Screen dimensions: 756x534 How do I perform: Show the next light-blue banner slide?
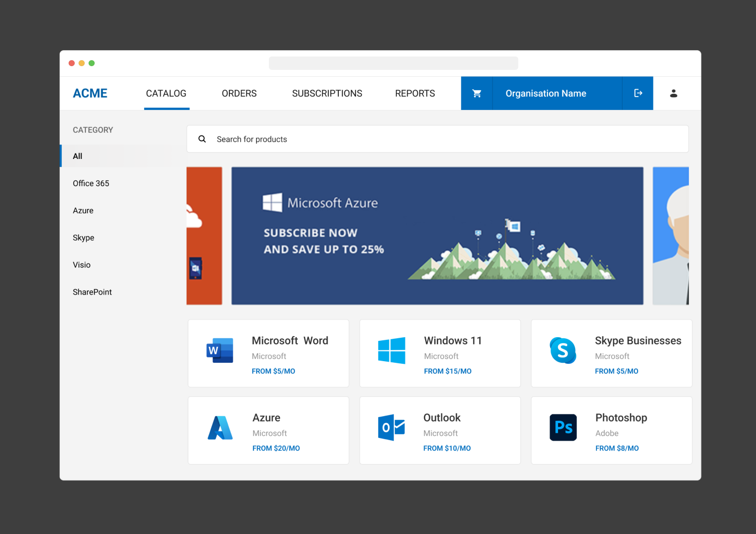pyautogui.click(x=671, y=236)
